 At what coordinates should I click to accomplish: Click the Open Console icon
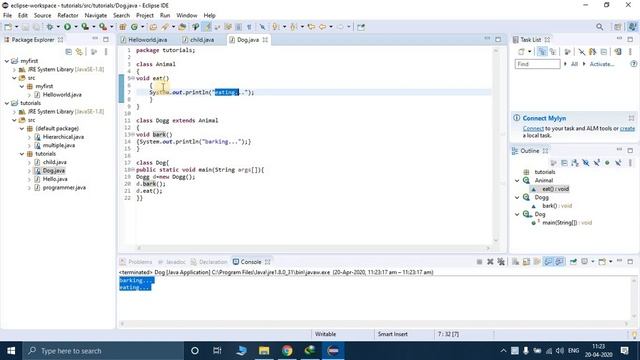tap(602, 262)
